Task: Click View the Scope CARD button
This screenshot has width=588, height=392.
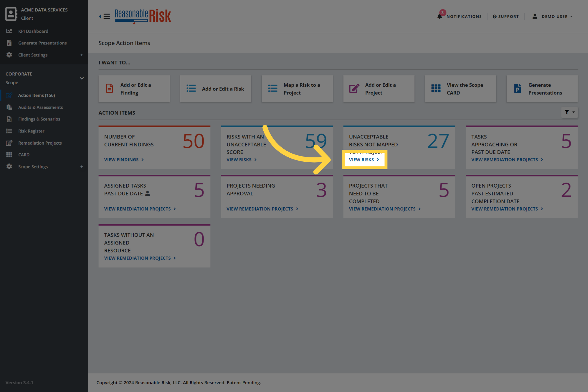Action: (x=460, y=89)
